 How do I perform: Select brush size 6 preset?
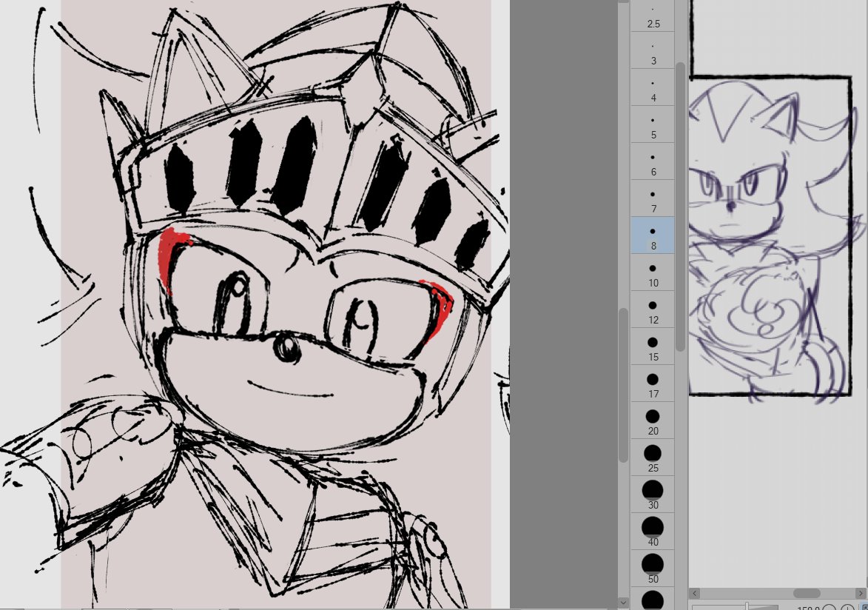(653, 162)
